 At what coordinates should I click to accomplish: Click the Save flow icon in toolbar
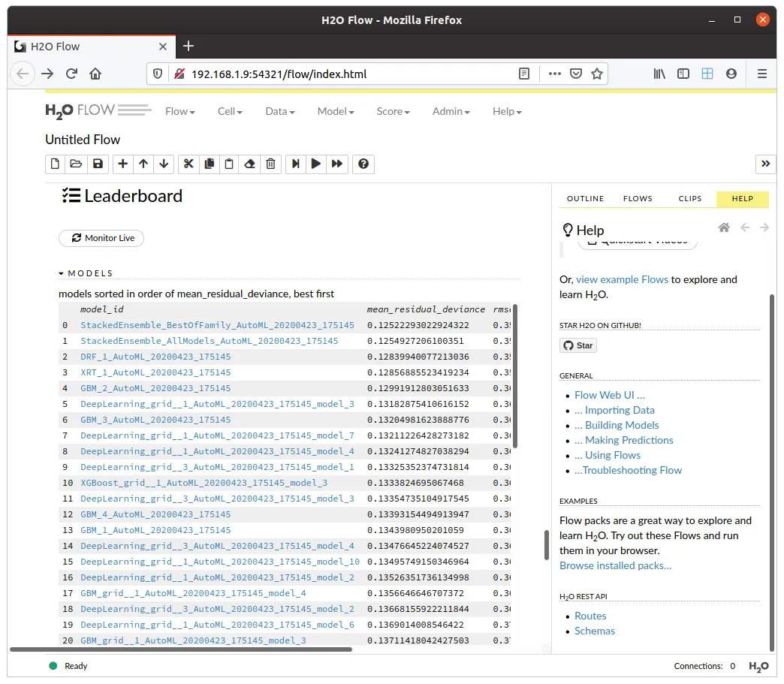tap(97, 164)
